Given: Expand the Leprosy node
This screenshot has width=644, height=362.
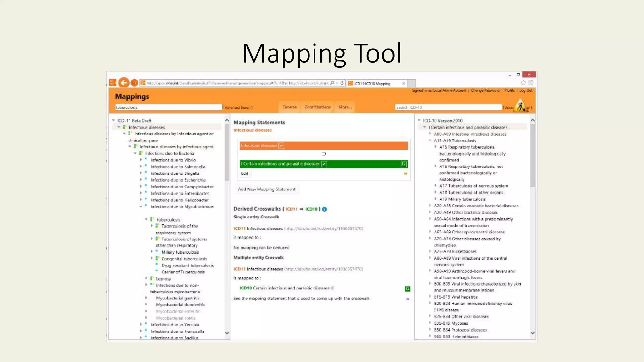Looking at the screenshot, I should (146, 278).
